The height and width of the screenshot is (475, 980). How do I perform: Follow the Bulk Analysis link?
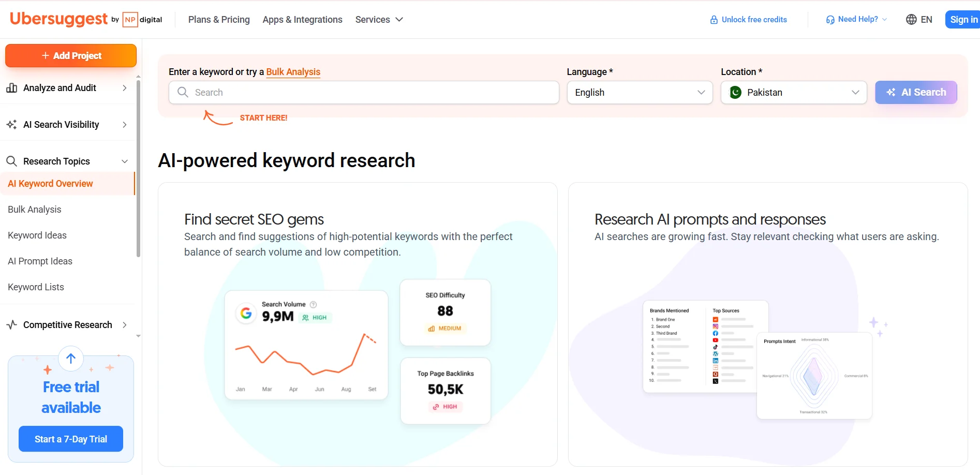(x=293, y=72)
